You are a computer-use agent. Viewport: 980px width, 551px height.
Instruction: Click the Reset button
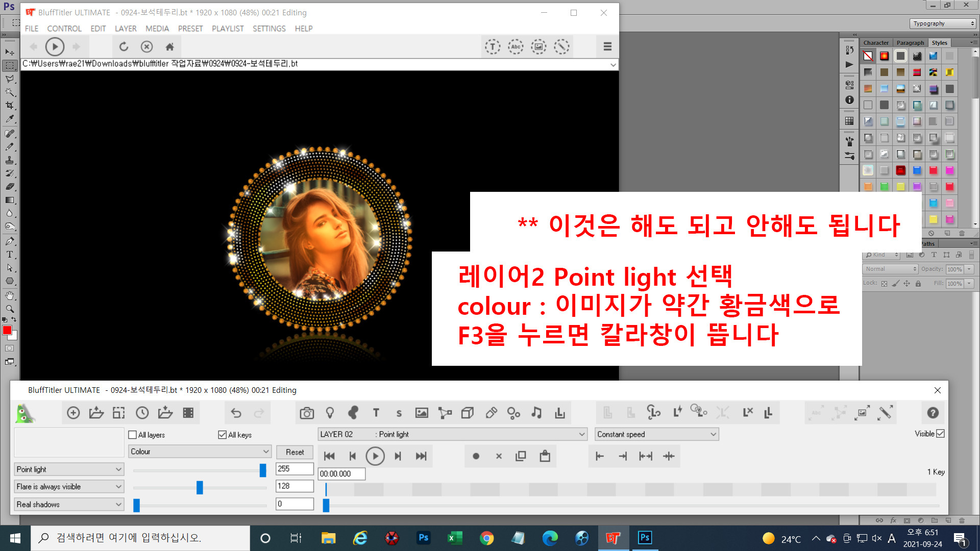(295, 452)
